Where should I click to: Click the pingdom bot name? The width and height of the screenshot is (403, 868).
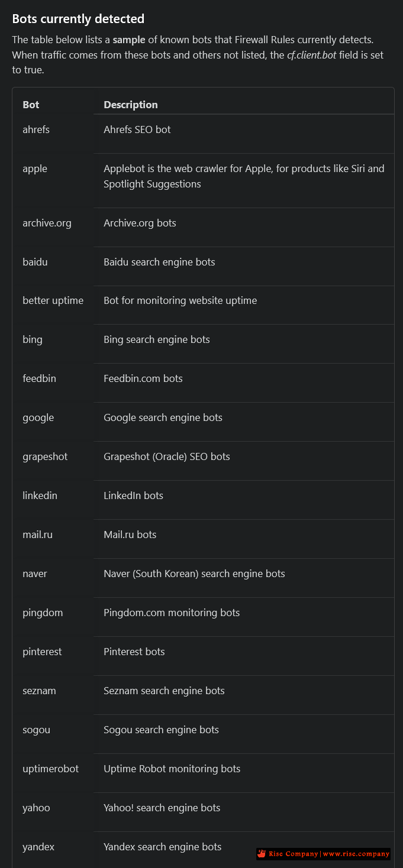[43, 613]
